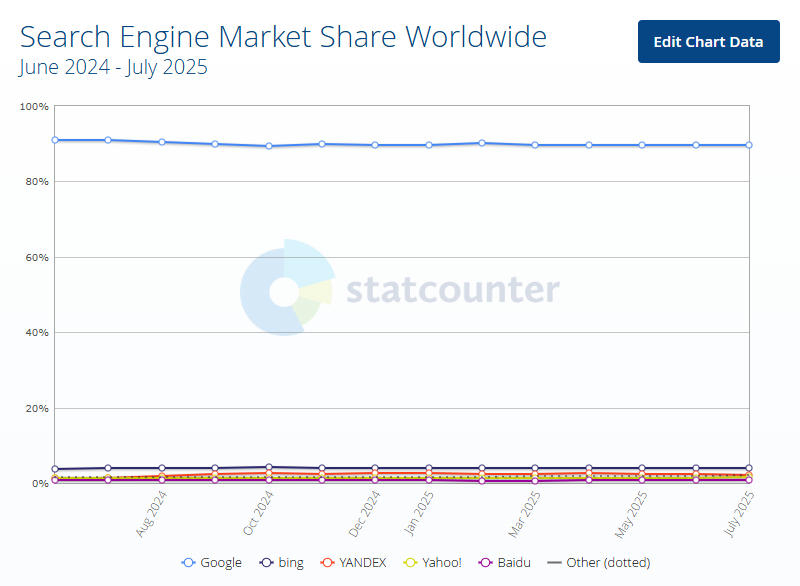Click the Edit Chart Data button
Viewport: 800px width, 586px height.
[708, 42]
